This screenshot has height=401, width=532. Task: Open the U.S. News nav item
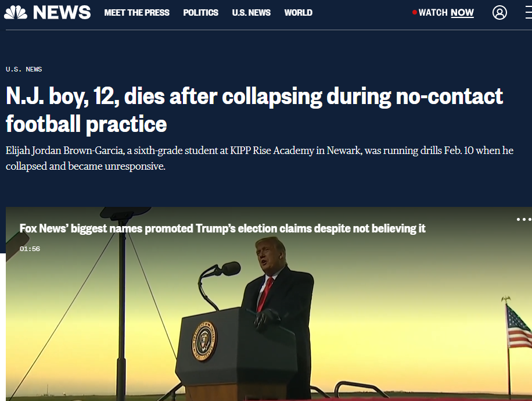tap(251, 13)
